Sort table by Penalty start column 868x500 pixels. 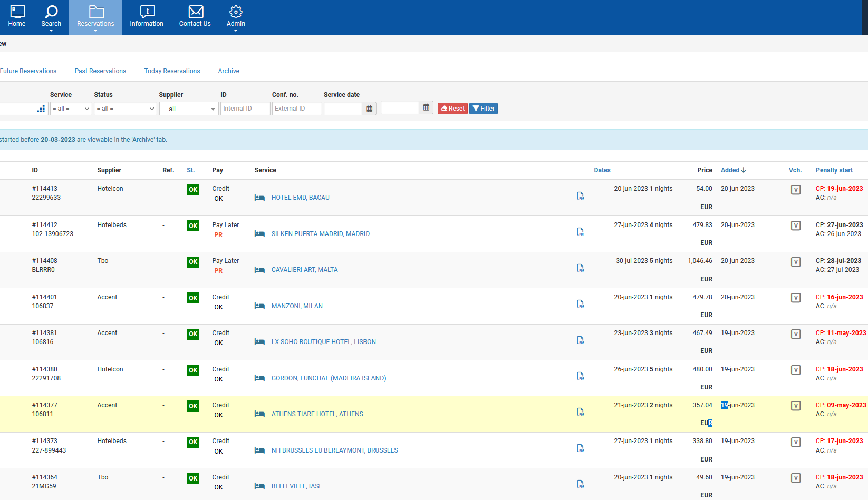pos(834,170)
